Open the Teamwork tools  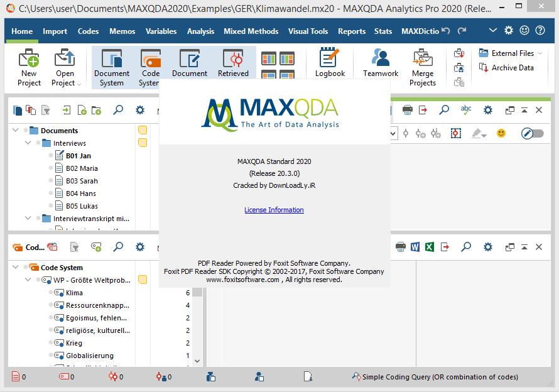[x=381, y=63]
